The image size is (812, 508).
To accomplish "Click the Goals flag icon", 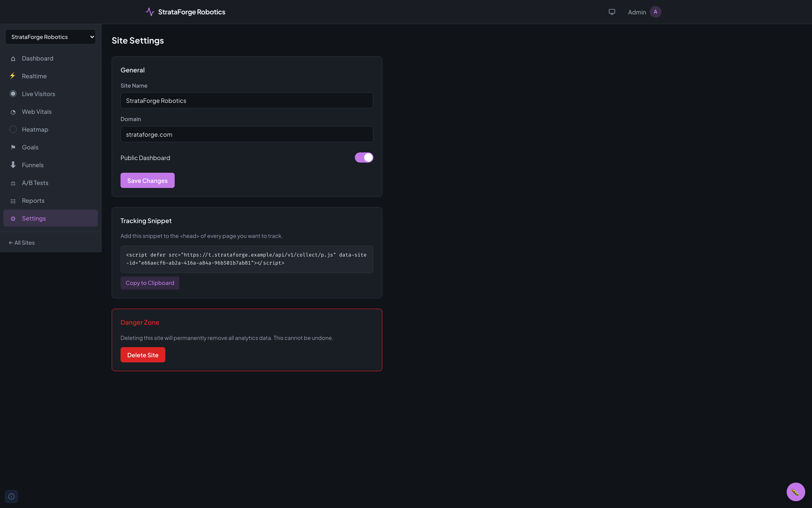I will click(x=13, y=147).
